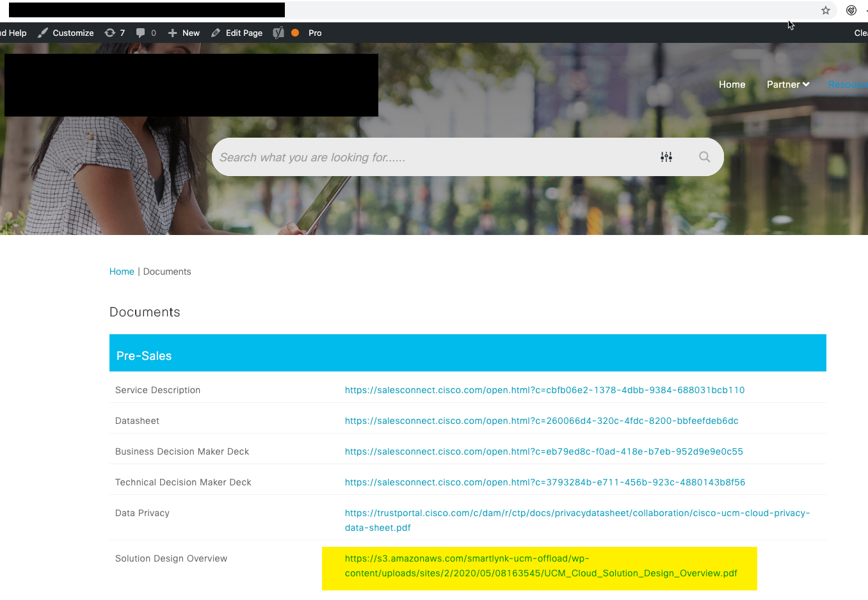Click the browser extension icon beside star
This screenshot has height=600, width=868.
pos(851,10)
